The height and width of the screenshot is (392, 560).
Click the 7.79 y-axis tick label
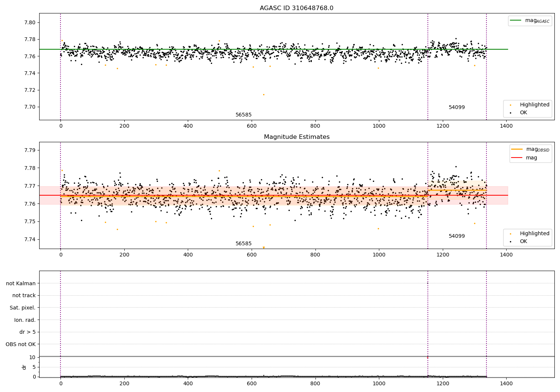point(30,150)
